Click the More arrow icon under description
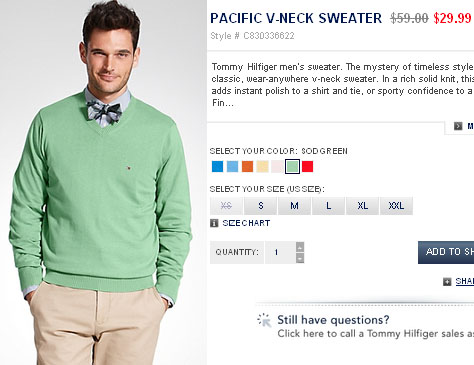This screenshot has width=474, height=365. tap(458, 126)
